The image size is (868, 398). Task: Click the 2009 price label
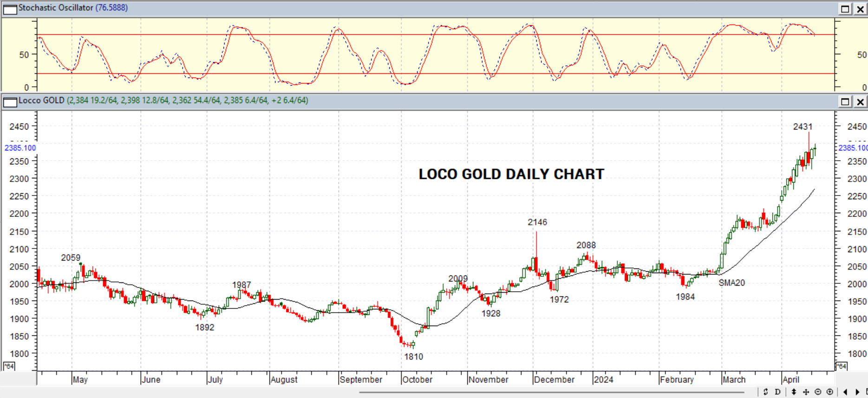[458, 279]
